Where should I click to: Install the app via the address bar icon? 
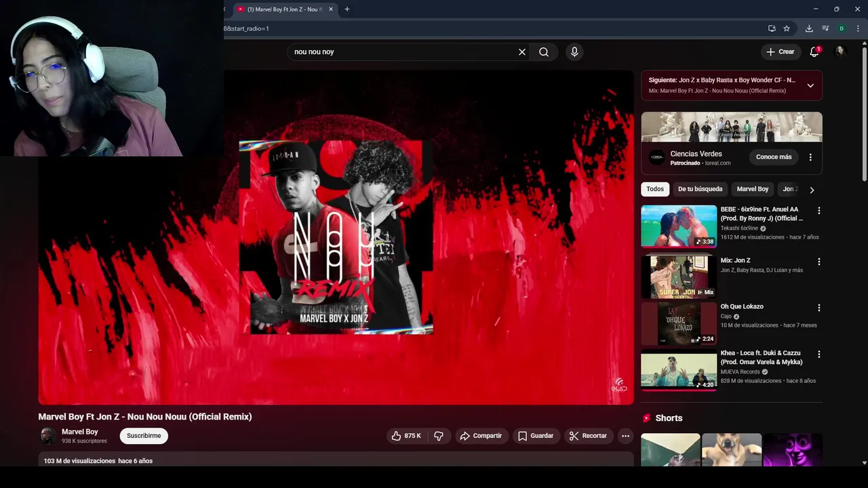click(x=772, y=28)
